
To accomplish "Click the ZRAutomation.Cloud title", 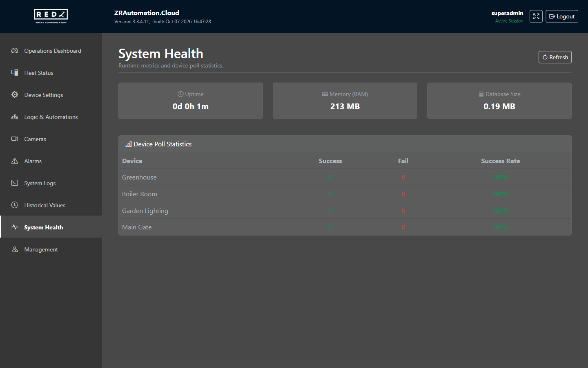I will [147, 13].
